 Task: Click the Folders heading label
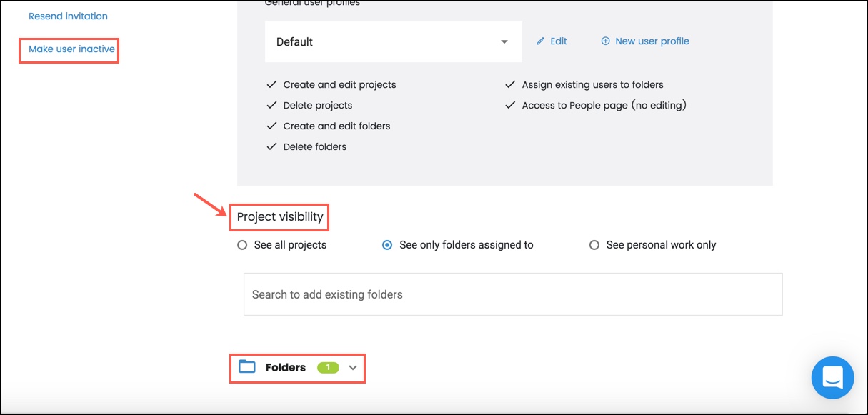pyautogui.click(x=286, y=367)
